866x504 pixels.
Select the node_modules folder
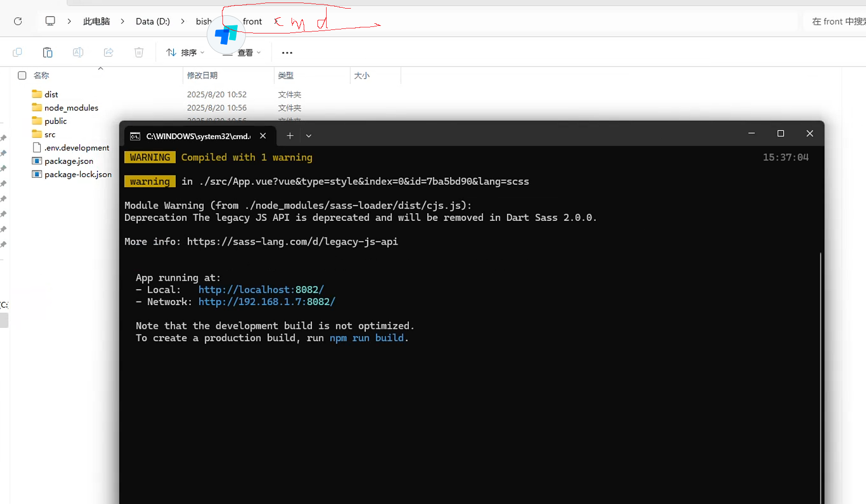[x=71, y=108]
